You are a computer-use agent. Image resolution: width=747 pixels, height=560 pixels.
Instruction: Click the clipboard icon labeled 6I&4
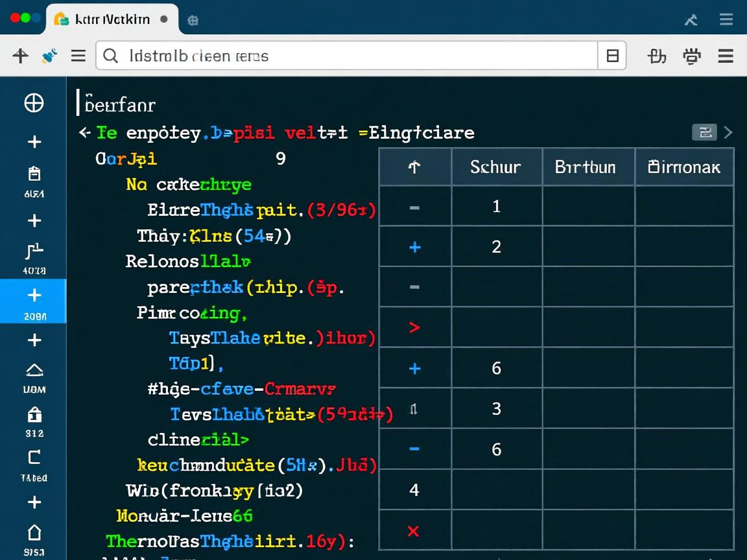click(x=34, y=174)
